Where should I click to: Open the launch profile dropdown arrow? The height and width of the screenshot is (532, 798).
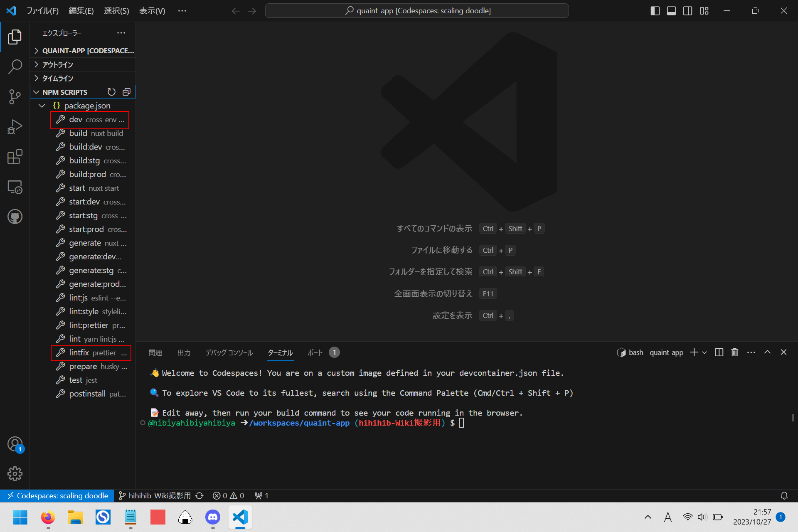(x=704, y=352)
